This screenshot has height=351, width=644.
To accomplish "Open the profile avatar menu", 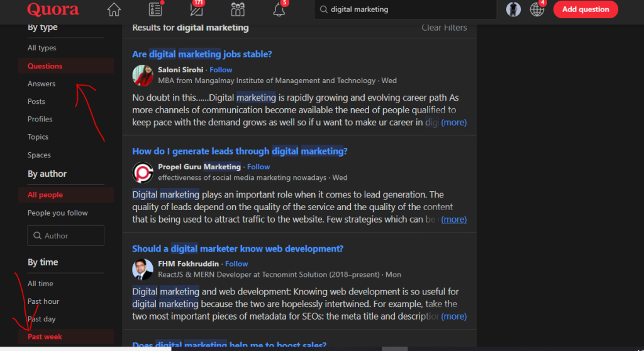I will tap(513, 9).
